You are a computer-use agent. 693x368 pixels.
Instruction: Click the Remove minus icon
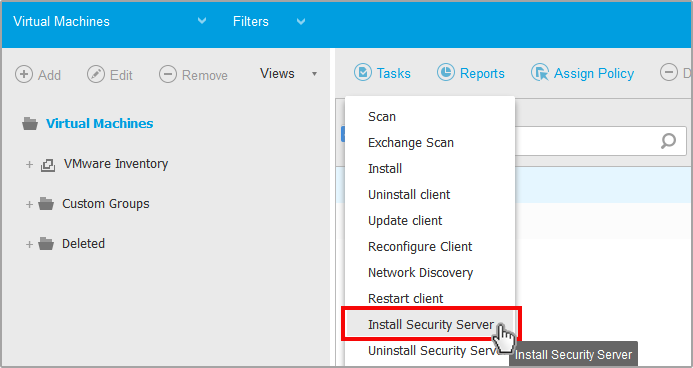[x=168, y=74]
